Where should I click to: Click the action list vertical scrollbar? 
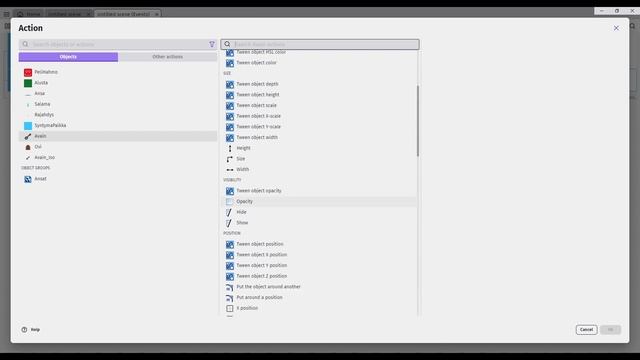tap(418, 120)
